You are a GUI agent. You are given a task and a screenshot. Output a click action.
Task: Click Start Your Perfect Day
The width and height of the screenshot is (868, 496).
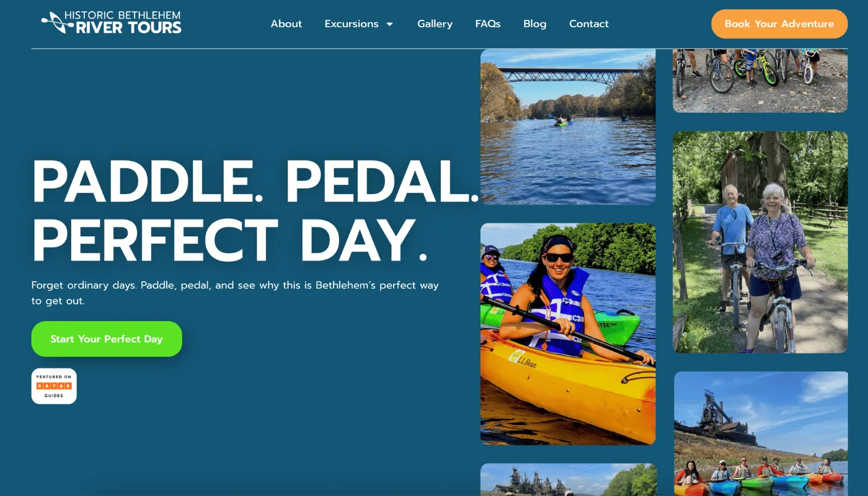pyautogui.click(x=107, y=339)
